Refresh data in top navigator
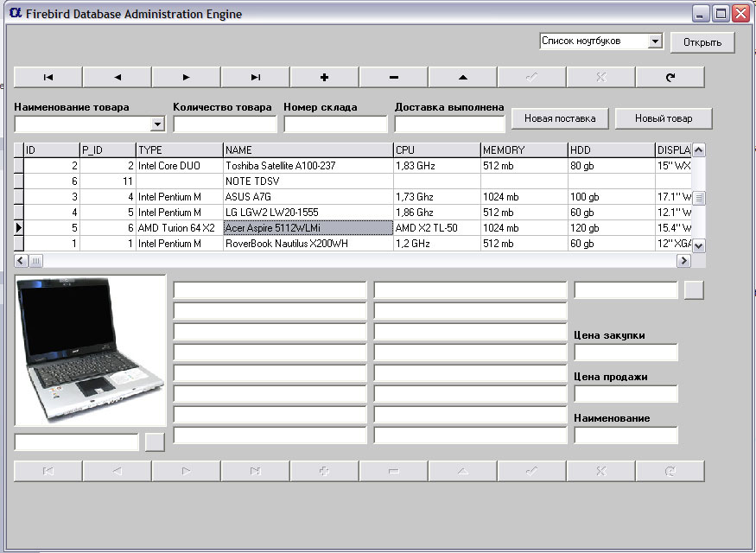The image size is (756, 553). pos(670,77)
